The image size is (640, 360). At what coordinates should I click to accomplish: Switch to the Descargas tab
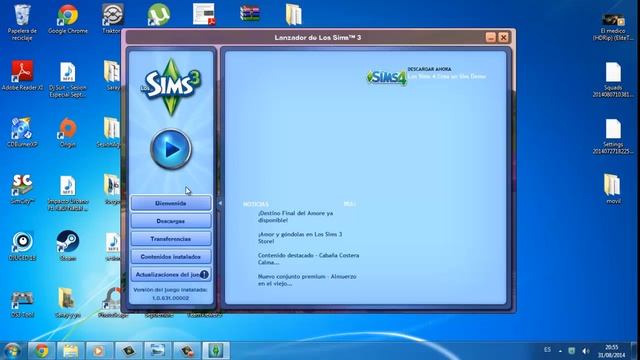point(171,221)
